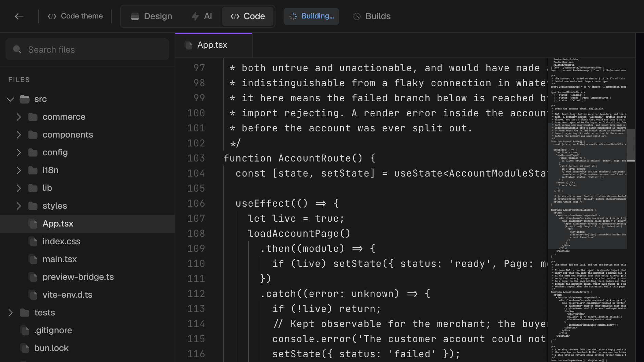This screenshot has height=362, width=644.
Task: Click the .gitignore file icon
Action: pyautogui.click(x=25, y=331)
